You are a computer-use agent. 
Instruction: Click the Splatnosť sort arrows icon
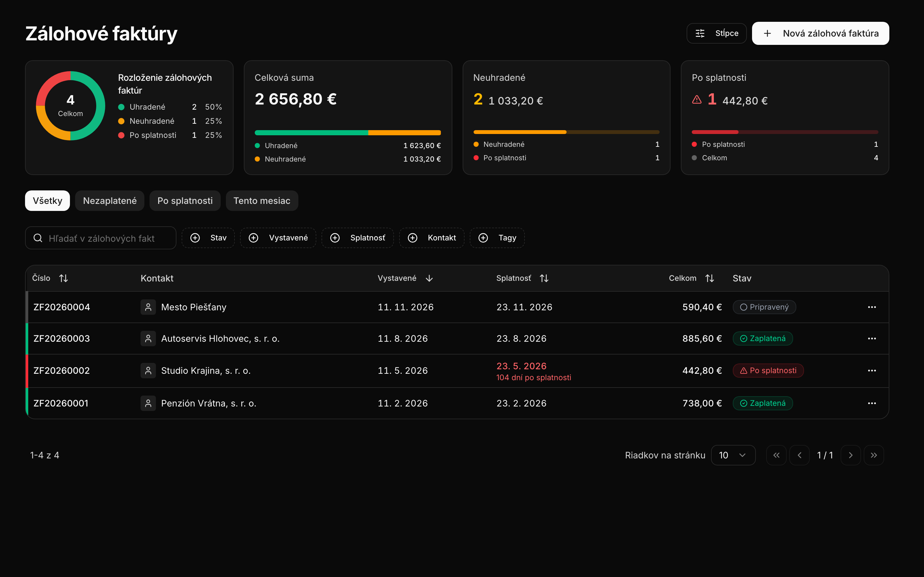pyautogui.click(x=544, y=278)
